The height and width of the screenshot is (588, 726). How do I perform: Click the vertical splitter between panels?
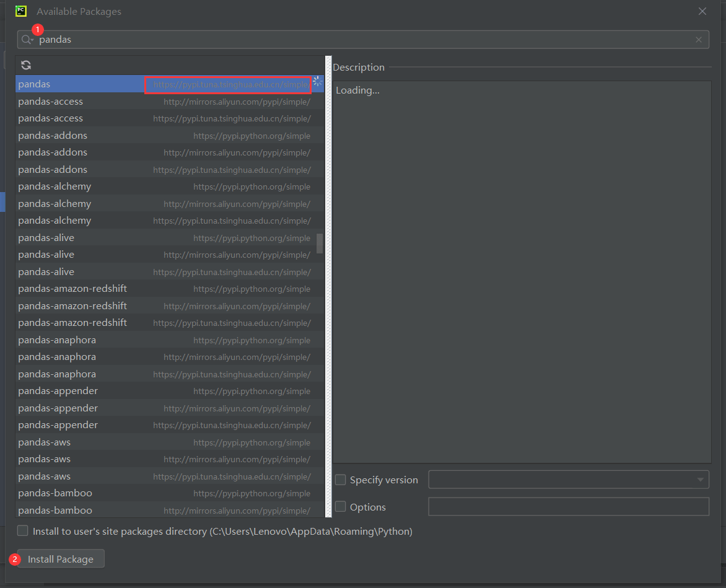tap(328, 285)
